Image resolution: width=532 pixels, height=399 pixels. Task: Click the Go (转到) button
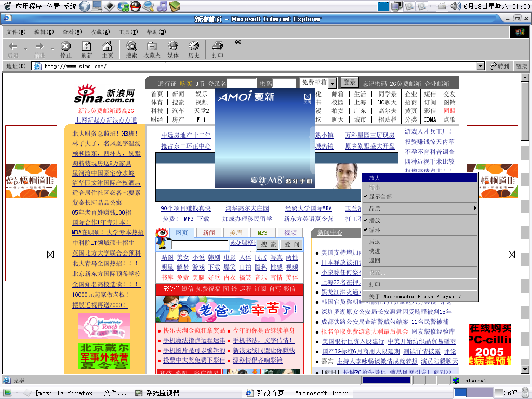coord(499,66)
